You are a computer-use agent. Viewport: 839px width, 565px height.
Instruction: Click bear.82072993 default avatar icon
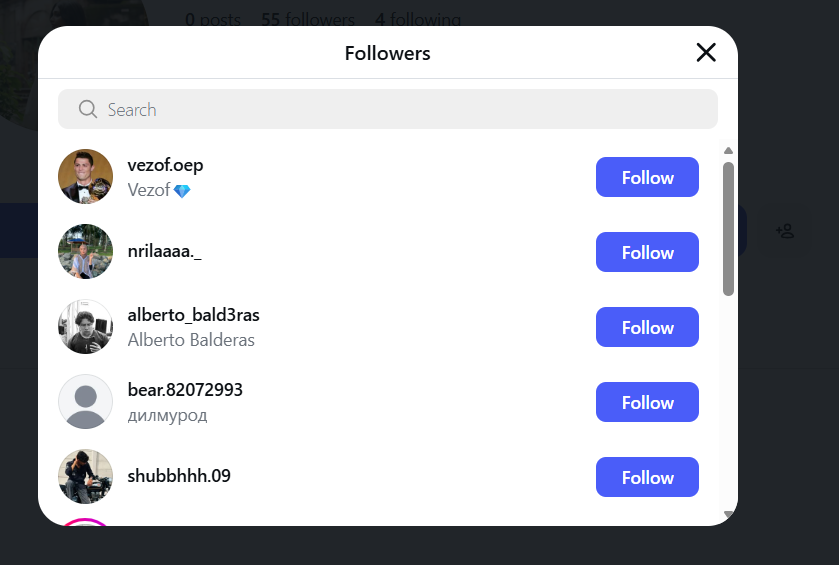(x=86, y=402)
